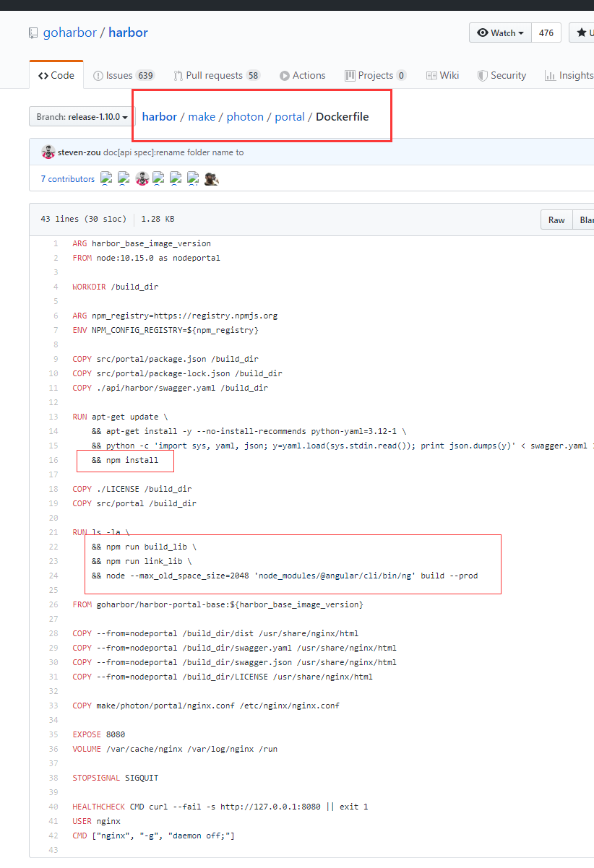Click the 'FROM goharbor/harbor-portal-base' code line
Viewport: 594px width, 868px height.
tap(218, 604)
